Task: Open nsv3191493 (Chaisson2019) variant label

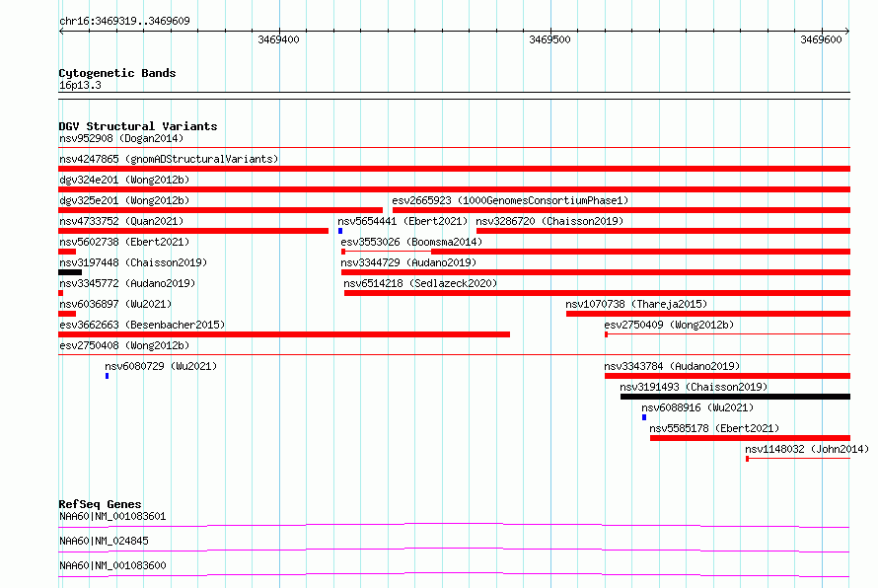Action: [694, 387]
